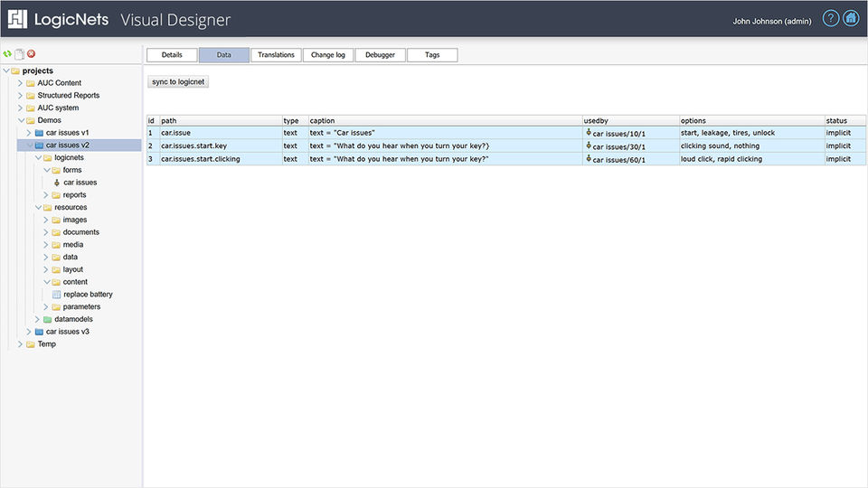This screenshot has width=868, height=488.
Task: Open the Translations tab
Action: click(276, 55)
